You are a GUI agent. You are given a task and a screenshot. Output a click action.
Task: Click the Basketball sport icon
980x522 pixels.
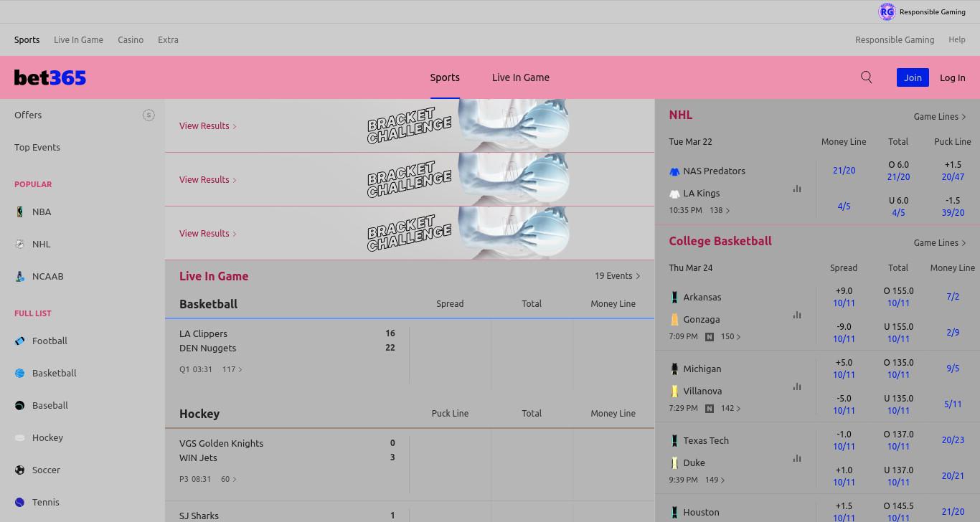pos(20,373)
